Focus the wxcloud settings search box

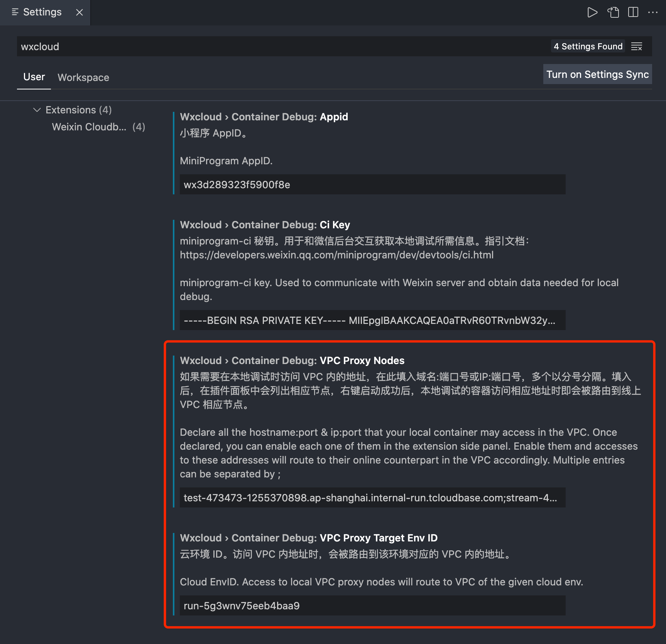point(270,47)
